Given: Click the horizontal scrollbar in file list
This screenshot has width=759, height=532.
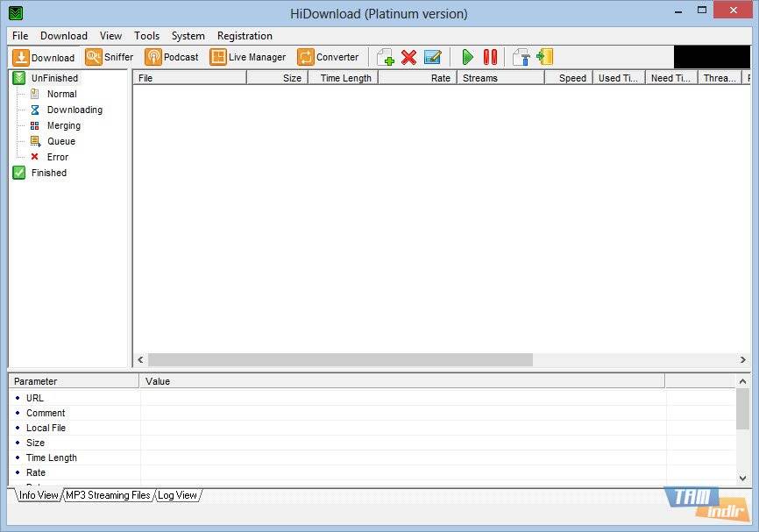Looking at the screenshot, I should (340, 359).
